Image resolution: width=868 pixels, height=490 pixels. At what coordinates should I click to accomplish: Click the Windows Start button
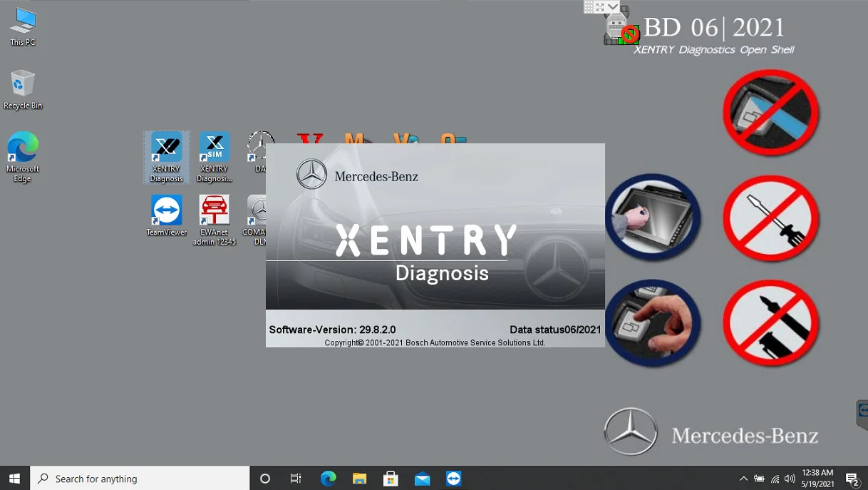(x=15, y=479)
